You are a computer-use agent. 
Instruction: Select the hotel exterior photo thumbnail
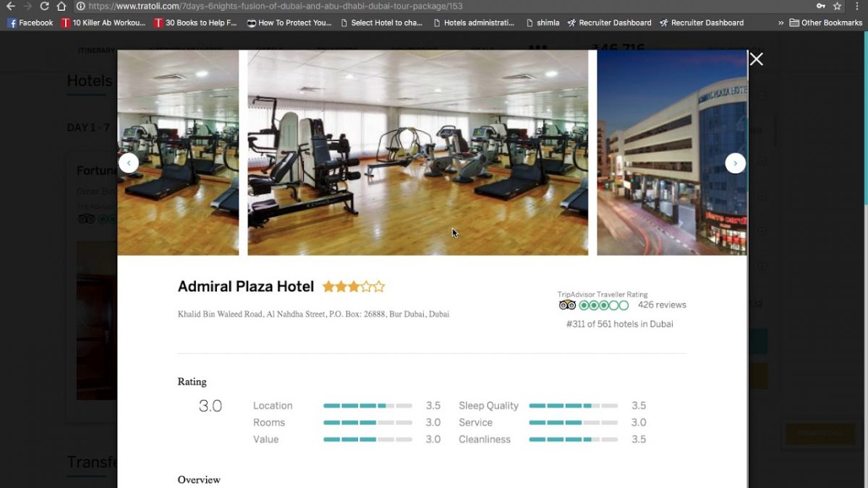(672, 153)
